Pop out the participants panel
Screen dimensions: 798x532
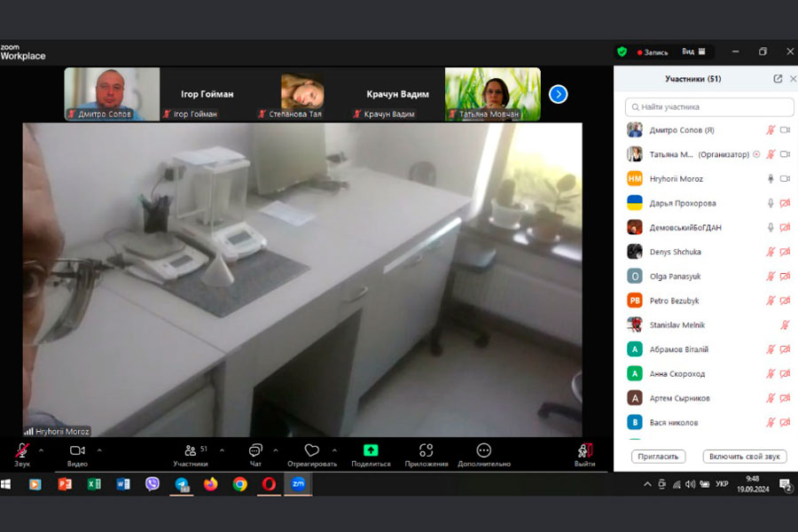point(778,79)
